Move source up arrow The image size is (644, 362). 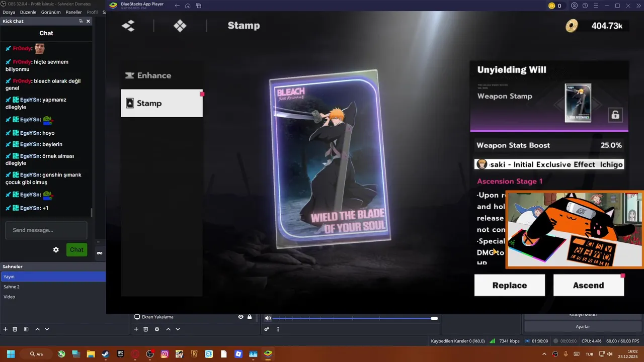[x=168, y=329]
